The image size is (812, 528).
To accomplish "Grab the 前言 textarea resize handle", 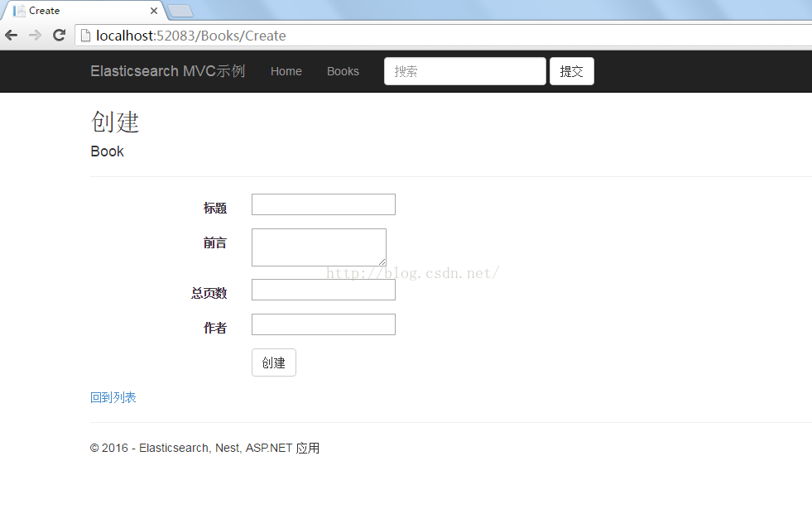I will click(x=382, y=262).
